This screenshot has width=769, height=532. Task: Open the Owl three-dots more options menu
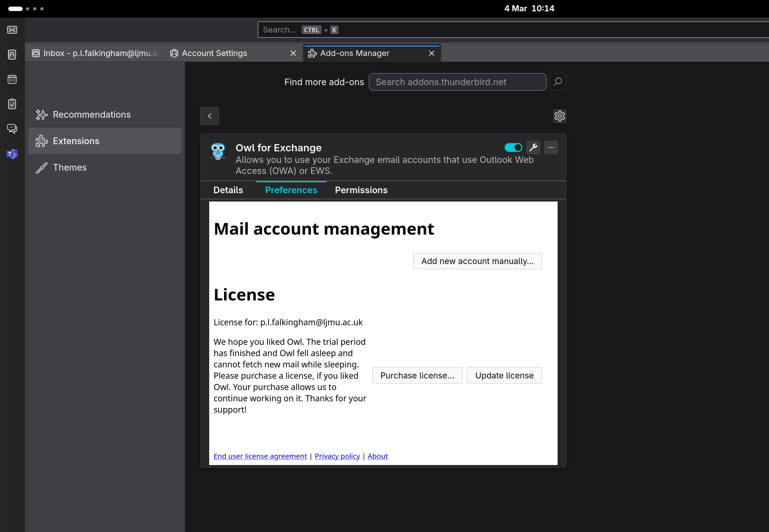pos(551,147)
